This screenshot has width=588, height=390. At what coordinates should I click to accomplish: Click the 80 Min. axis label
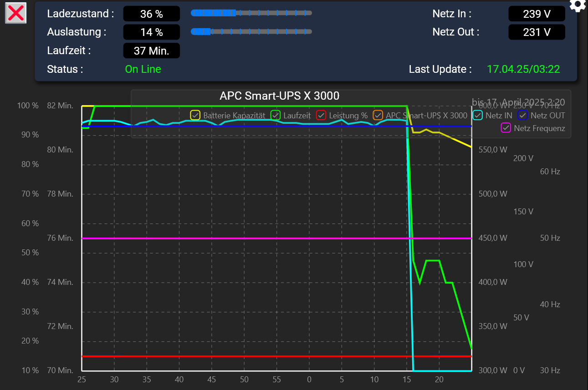click(60, 150)
